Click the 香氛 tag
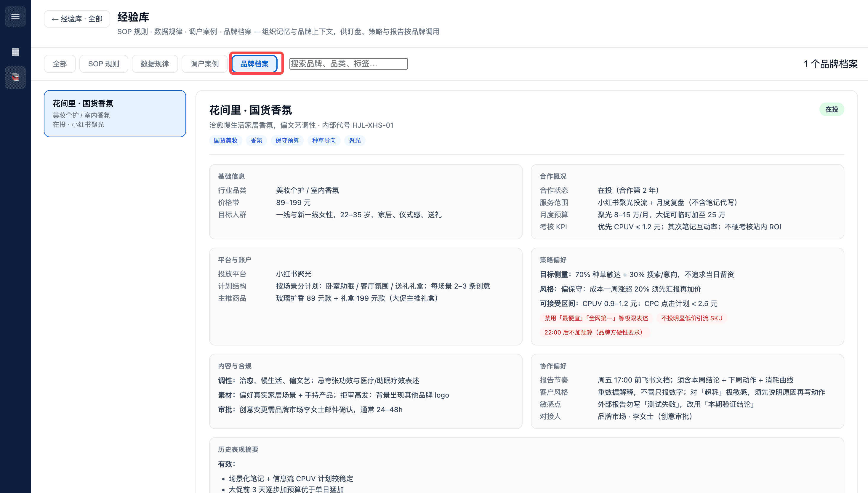The height and width of the screenshot is (493, 868). pos(256,140)
